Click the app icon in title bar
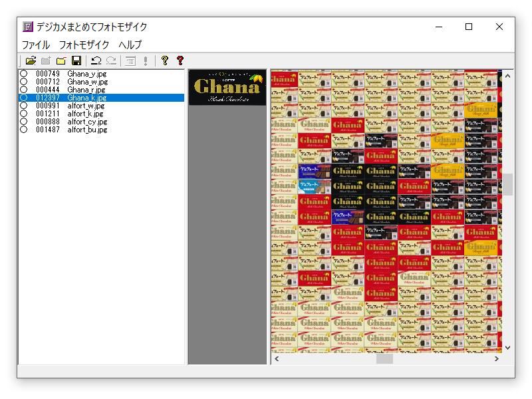The height and width of the screenshot is (399, 532). click(x=28, y=27)
